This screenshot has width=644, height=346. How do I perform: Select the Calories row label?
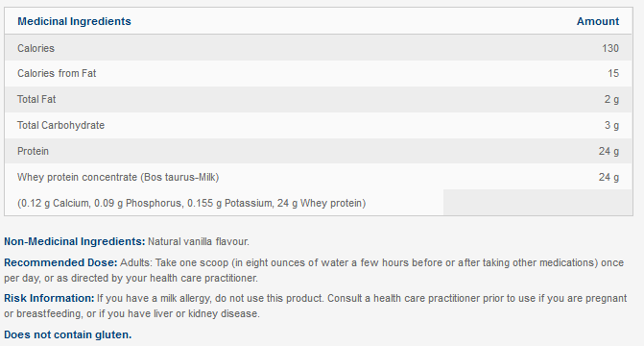36,48
